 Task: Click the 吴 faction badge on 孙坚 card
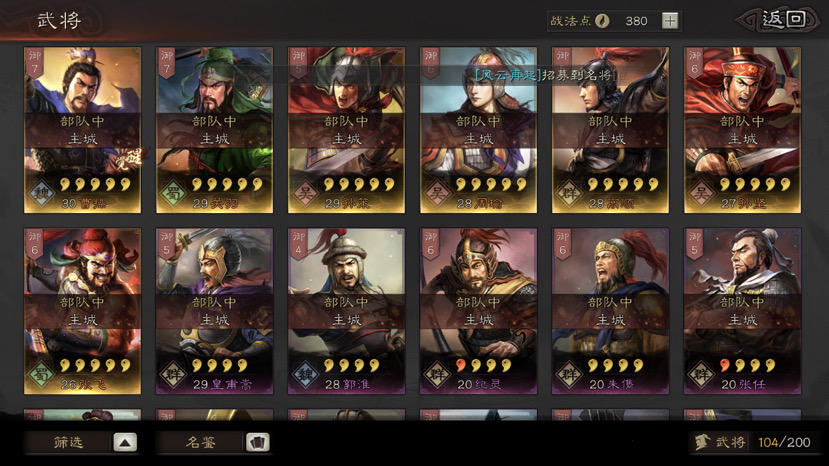[x=702, y=194]
